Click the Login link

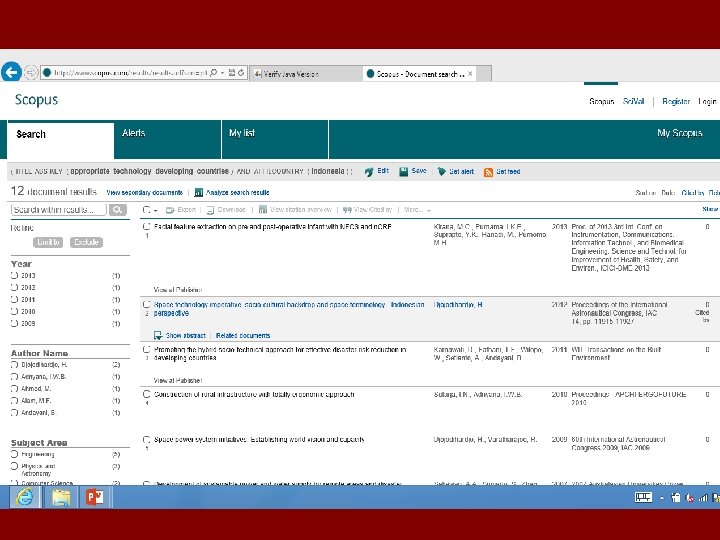click(x=707, y=101)
